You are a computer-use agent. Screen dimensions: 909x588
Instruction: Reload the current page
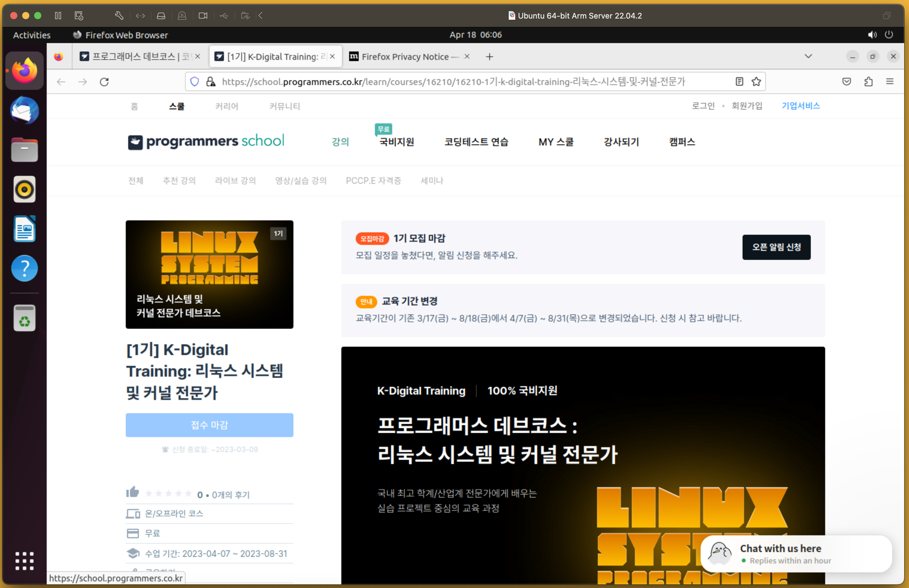tap(104, 82)
